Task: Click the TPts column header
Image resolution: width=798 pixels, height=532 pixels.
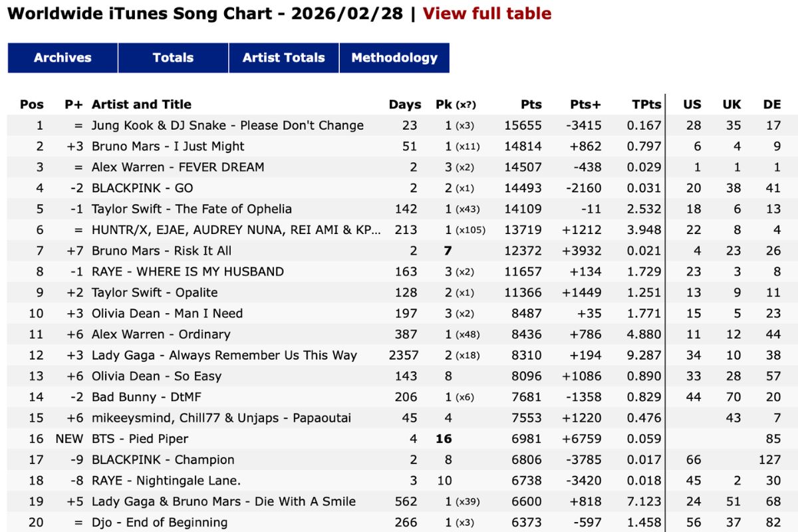Action: click(x=646, y=104)
